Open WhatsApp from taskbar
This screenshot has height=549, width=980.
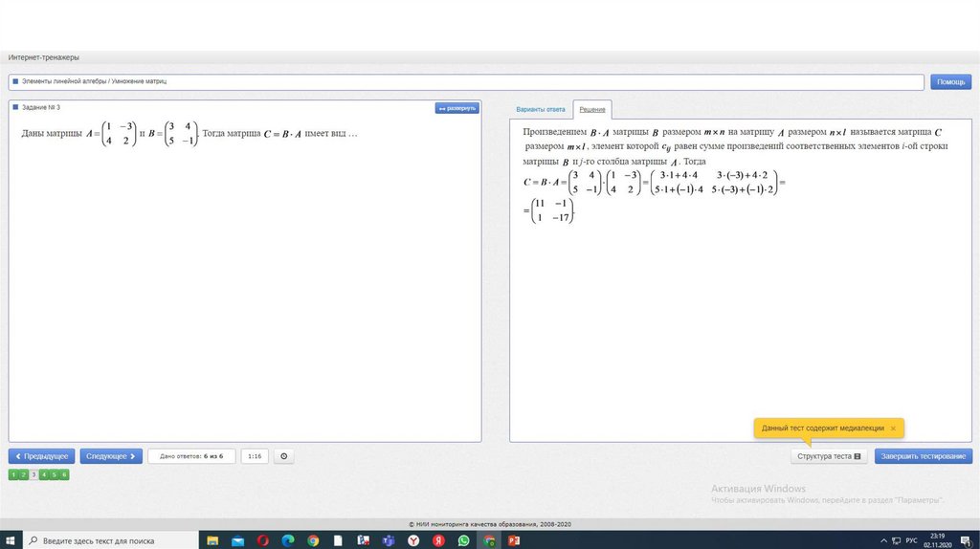click(x=463, y=540)
